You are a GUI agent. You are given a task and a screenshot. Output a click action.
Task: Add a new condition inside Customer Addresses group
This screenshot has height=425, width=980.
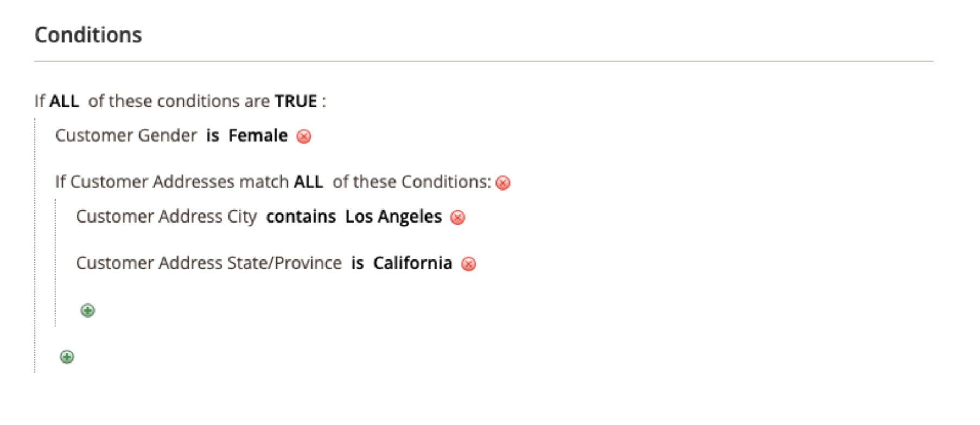(x=87, y=310)
